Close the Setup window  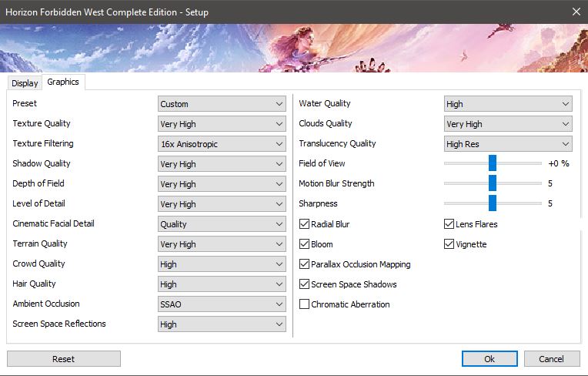pos(576,12)
